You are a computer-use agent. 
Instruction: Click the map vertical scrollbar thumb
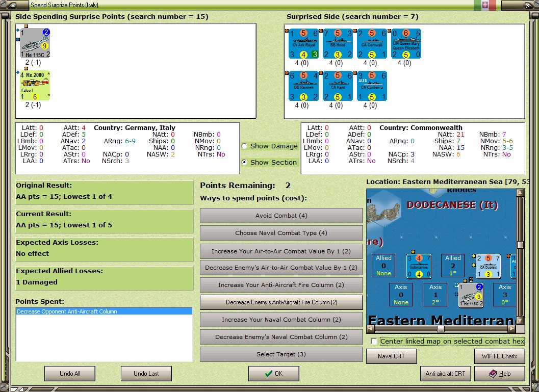[520, 245]
